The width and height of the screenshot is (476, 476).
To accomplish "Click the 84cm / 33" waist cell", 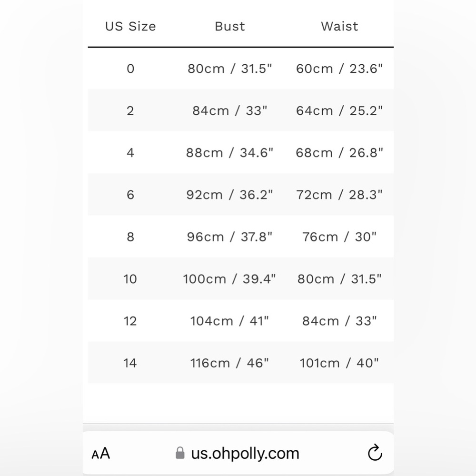I will tap(339, 321).
